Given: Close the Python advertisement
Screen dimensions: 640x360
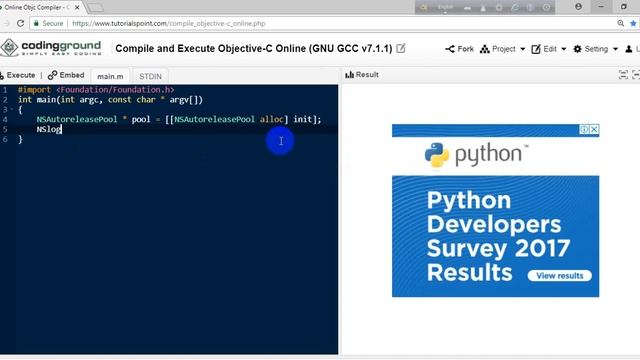Looking at the screenshot, I should [594, 129].
